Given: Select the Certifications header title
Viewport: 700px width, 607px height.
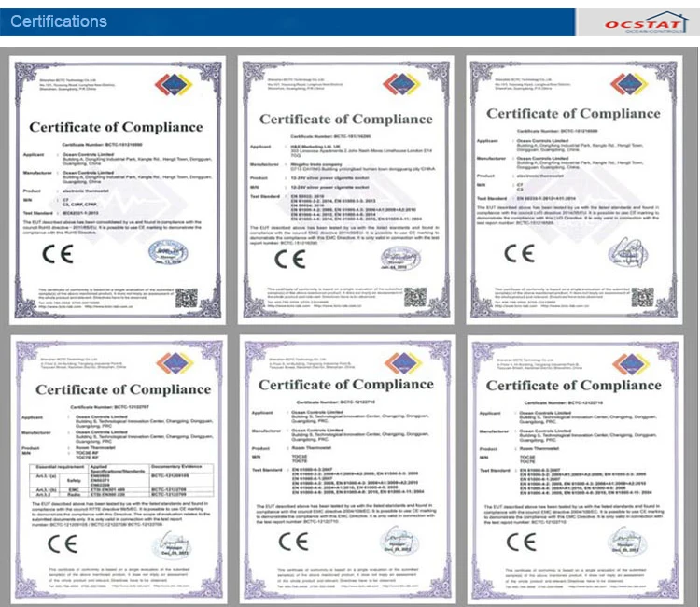Looking at the screenshot, I should [59, 21].
